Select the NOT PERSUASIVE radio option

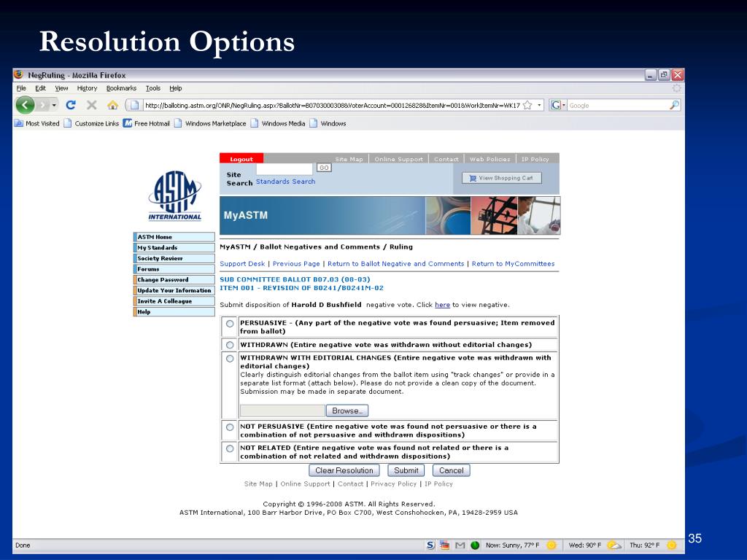pos(230,427)
